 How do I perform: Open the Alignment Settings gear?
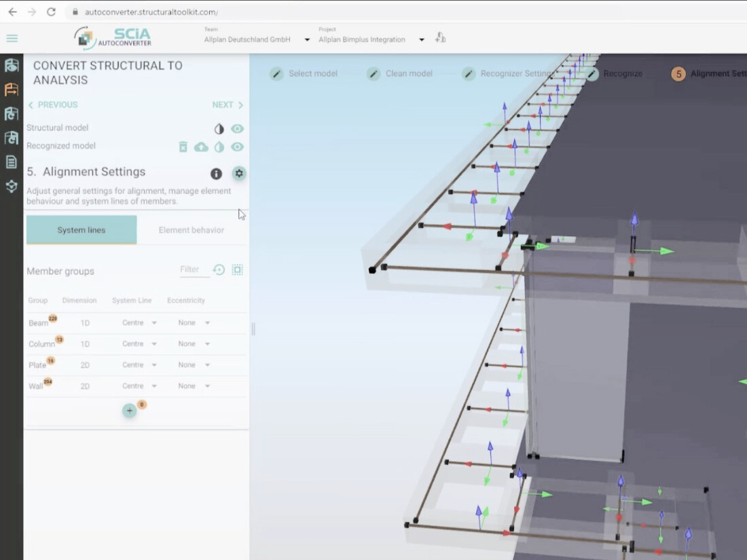pyautogui.click(x=238, y=173)
